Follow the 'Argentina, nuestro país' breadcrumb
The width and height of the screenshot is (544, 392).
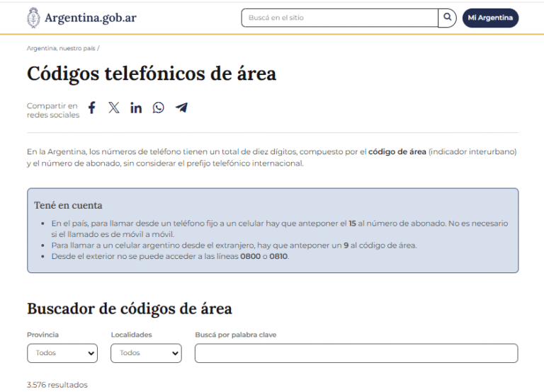(x=61, y=48)
